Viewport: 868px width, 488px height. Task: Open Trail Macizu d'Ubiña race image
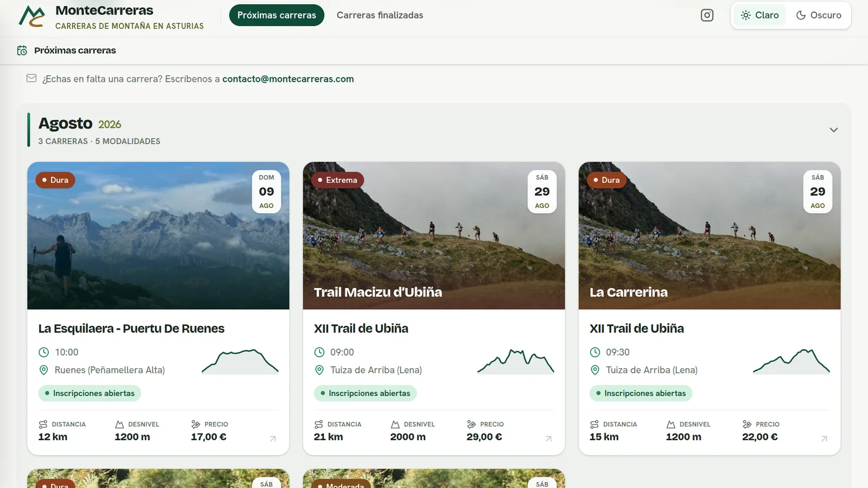[434, 236]
